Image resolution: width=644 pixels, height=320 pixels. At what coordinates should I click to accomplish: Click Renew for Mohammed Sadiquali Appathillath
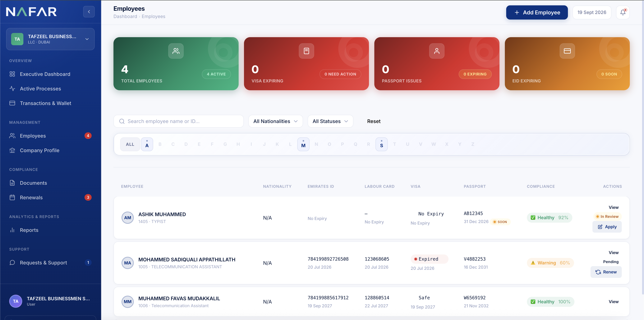click(606, 272)
